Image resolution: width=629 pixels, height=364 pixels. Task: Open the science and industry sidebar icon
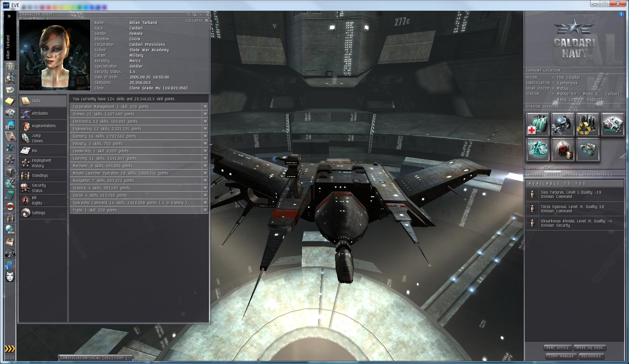click(10, 183)
